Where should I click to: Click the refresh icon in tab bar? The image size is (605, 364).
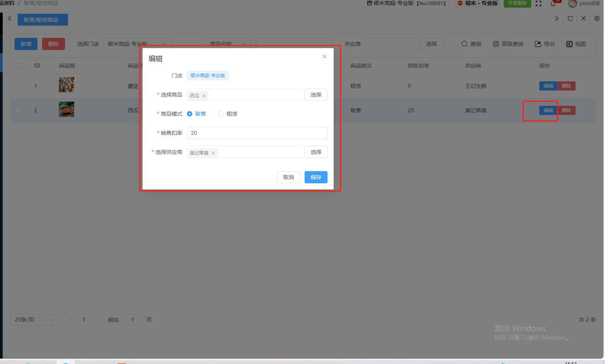click(x=570, y=18)
